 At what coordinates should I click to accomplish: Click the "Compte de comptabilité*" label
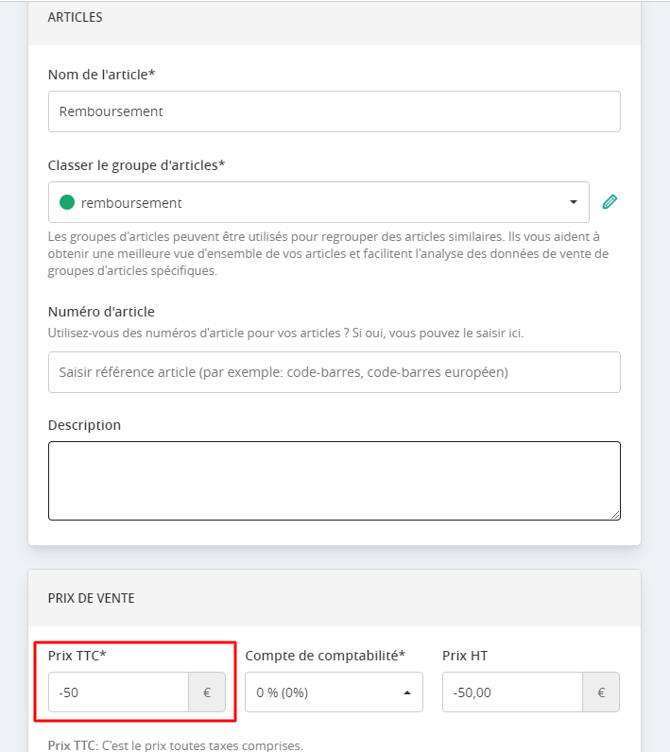[325, 655]
